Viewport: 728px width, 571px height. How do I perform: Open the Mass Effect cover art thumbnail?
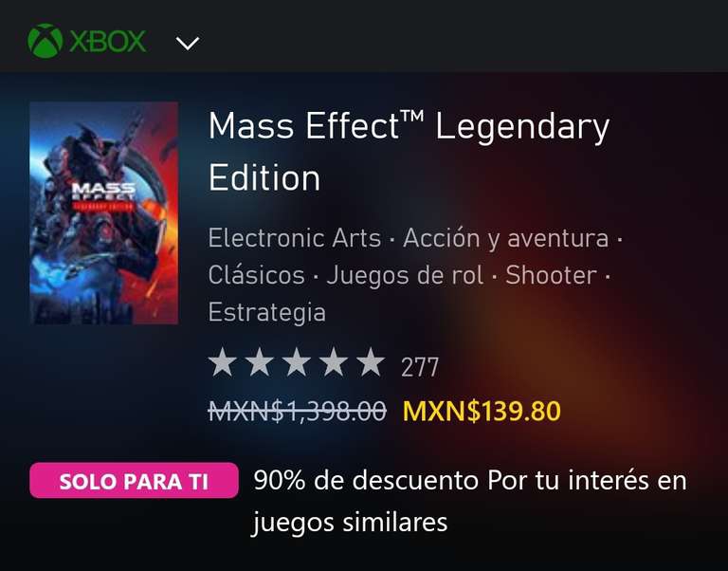tap(104, 212)
